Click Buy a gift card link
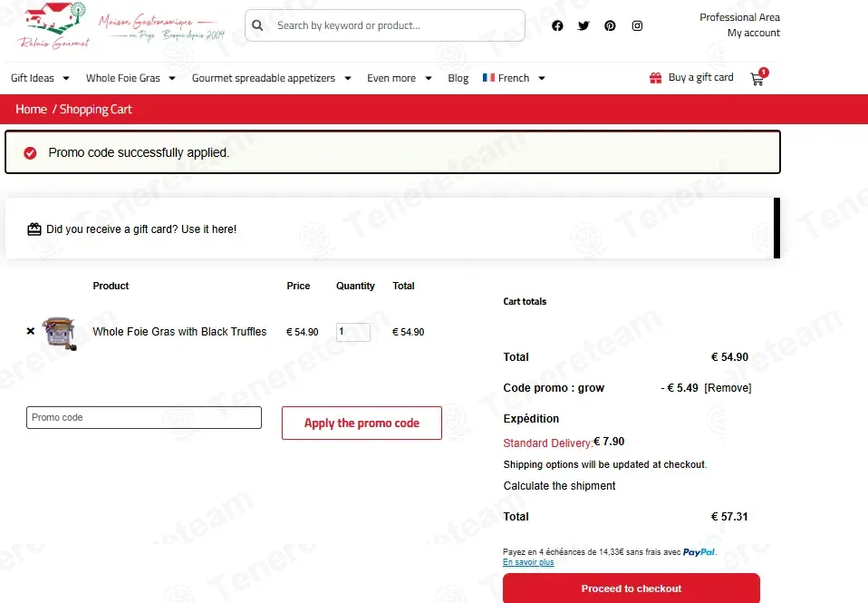868x603 pixels. coord(700,77)
